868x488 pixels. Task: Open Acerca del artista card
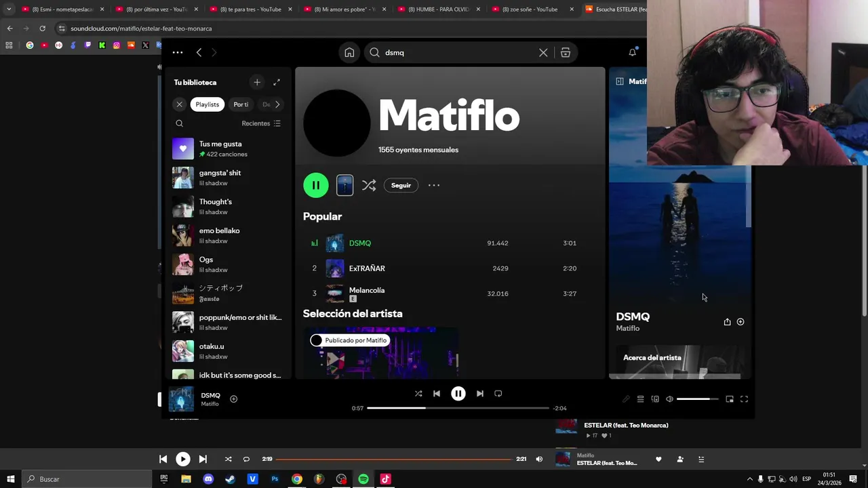coord(680,362)
